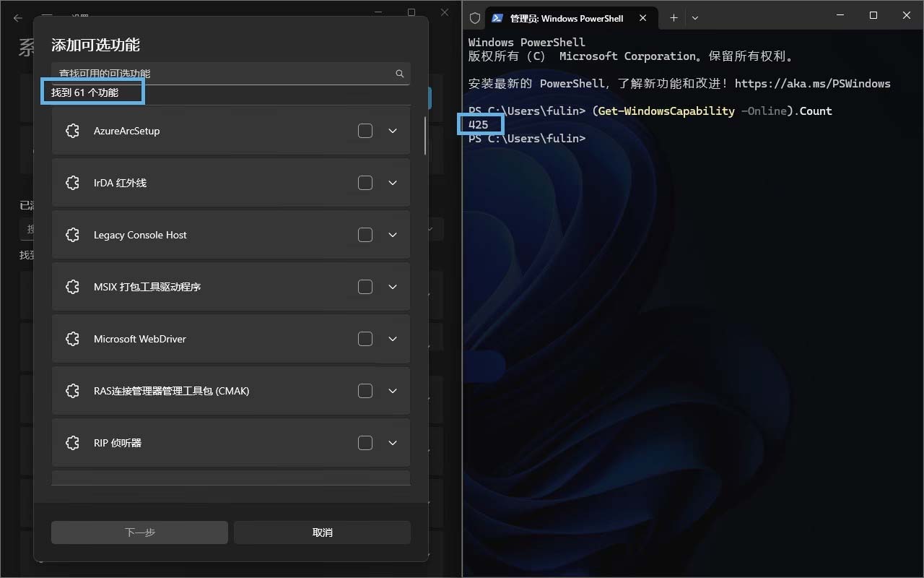Viewport: 924px width, 578px height.
Task: Click the 添加可选功能 dialog heading
Action: [95, 45]
